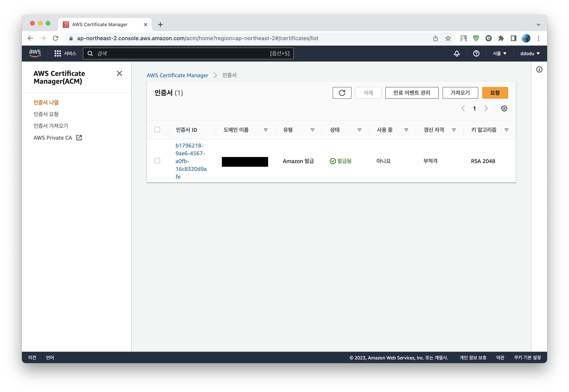Go forward in browser history

point(43,38)
